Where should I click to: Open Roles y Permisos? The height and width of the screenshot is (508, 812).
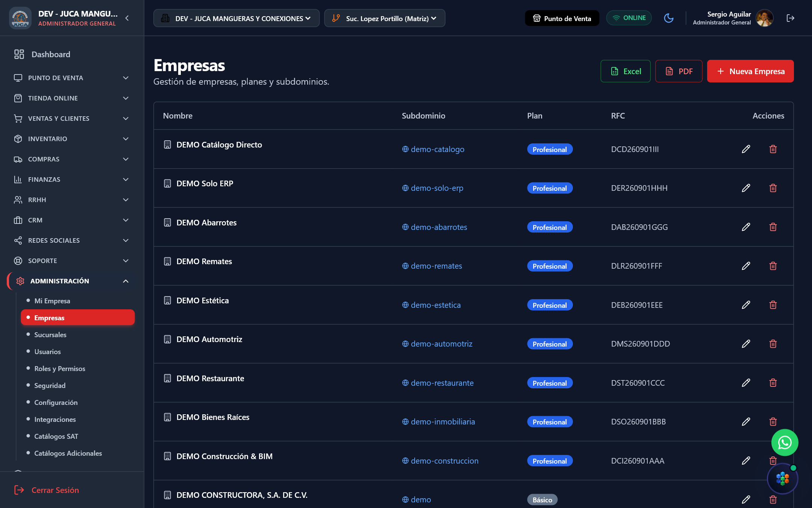click(x=60, y=368)
